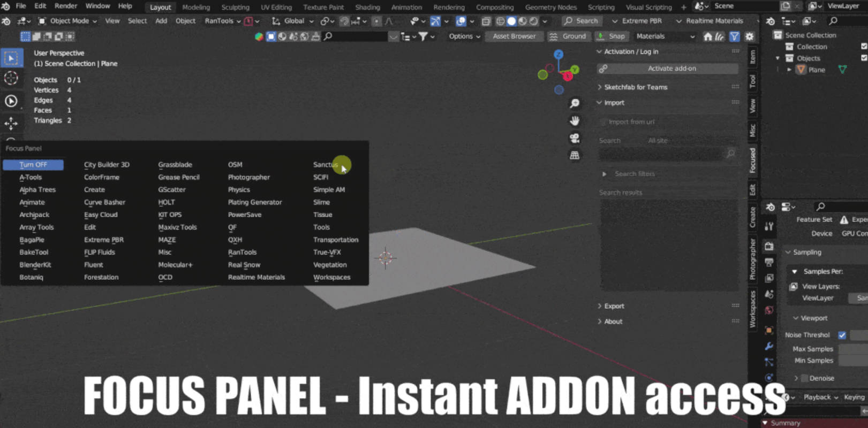Toggle camera view icon in viewport
868x428 pixels.
(575, 138)
